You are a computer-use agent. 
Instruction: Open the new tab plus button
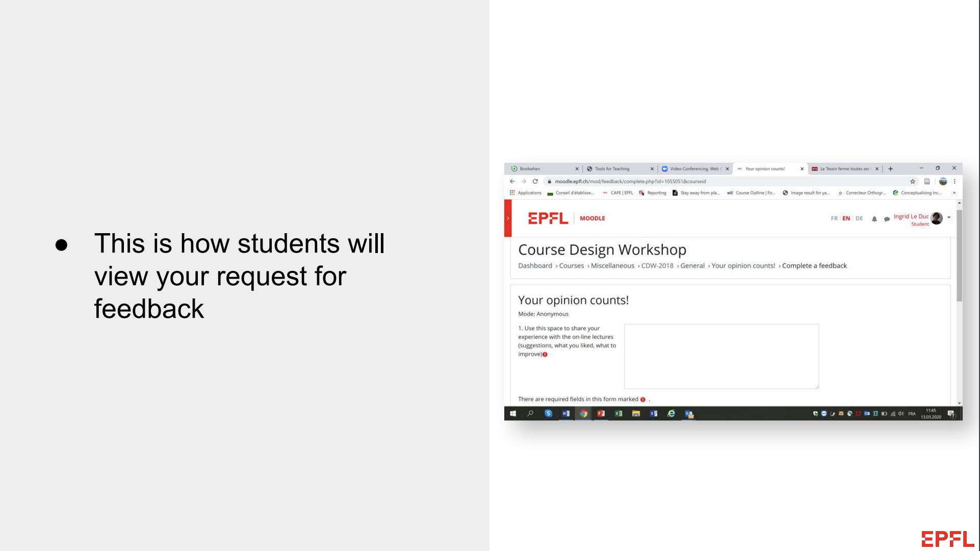890,169
